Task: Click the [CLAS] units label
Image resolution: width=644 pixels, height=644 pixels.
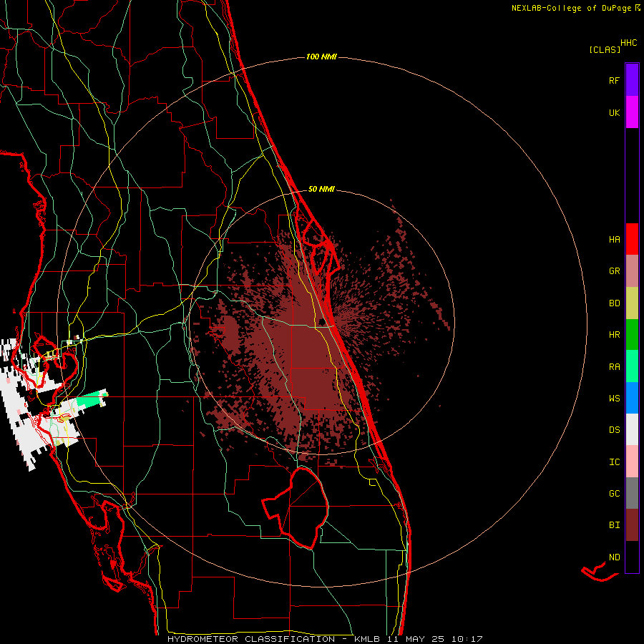Action: coord(605,50)
